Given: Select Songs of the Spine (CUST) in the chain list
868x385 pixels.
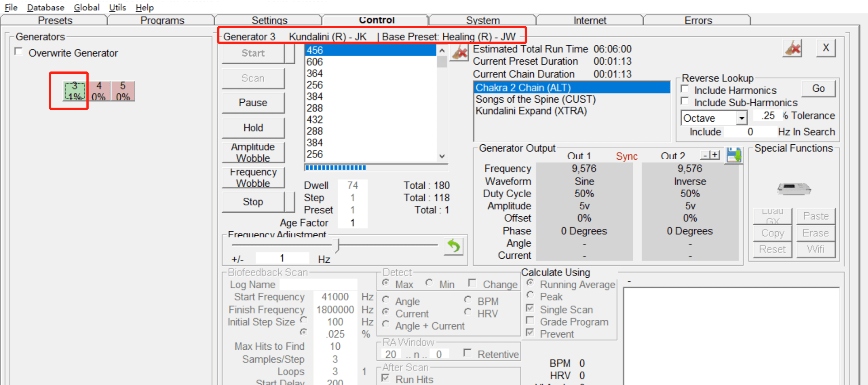Looking at the screenshot, I should click(535, 100).
